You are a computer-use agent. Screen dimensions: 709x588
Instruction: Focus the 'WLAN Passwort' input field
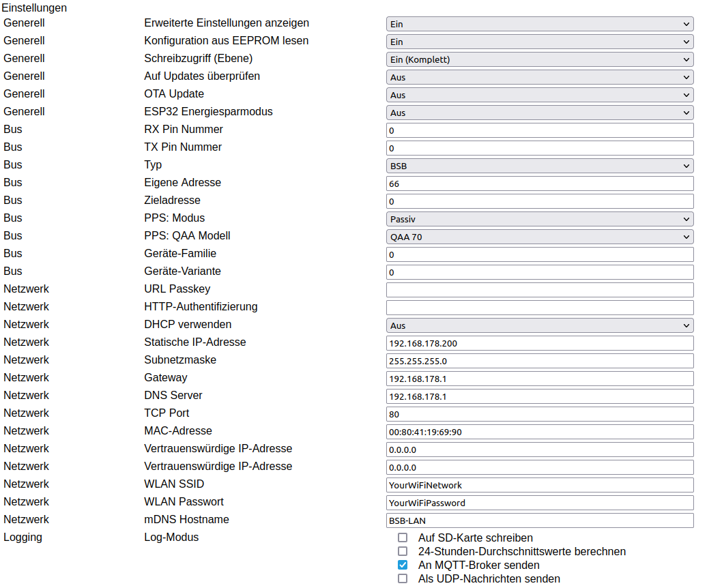540,503
